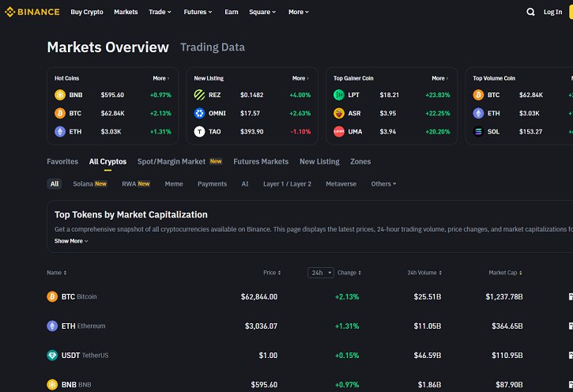The width and height of the screenshot is (573, 392).
Task: Open the Zones tab
Action: click(360, 161)
